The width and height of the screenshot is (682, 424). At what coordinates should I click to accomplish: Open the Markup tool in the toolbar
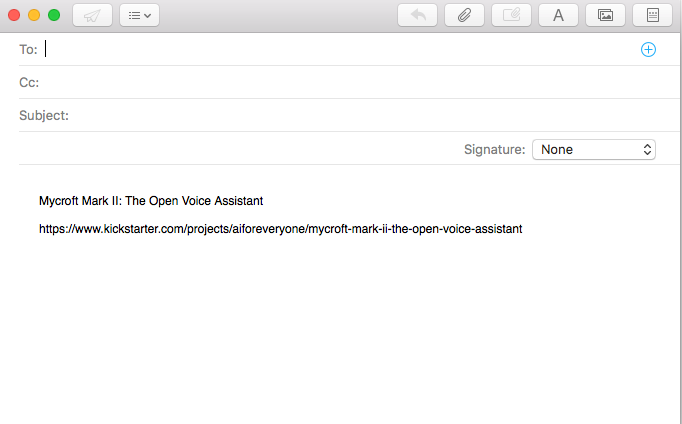tap(511, 16)
